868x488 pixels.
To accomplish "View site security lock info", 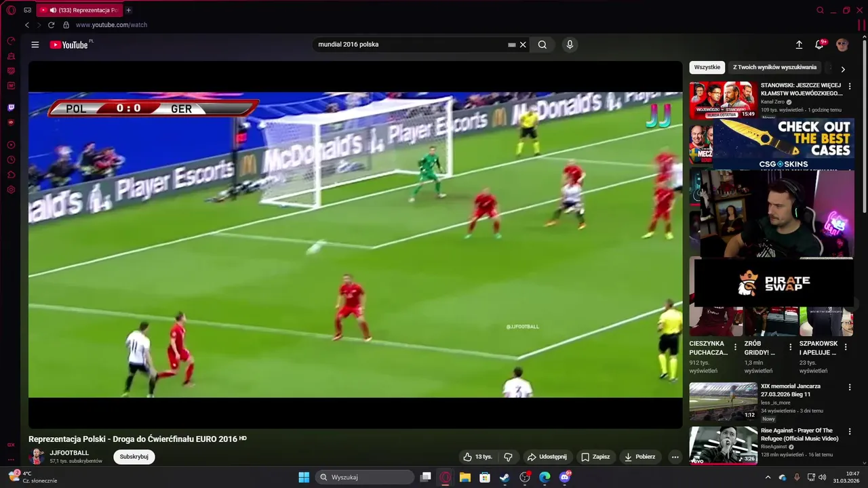I will click(x=66, y=25).
